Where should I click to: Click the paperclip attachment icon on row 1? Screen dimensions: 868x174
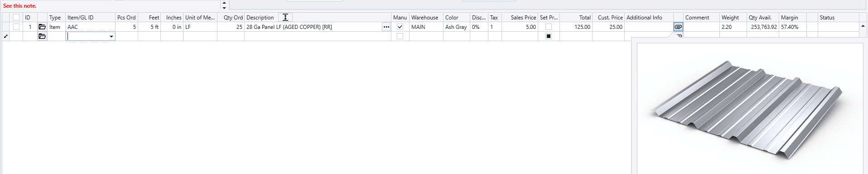point(678,27)
